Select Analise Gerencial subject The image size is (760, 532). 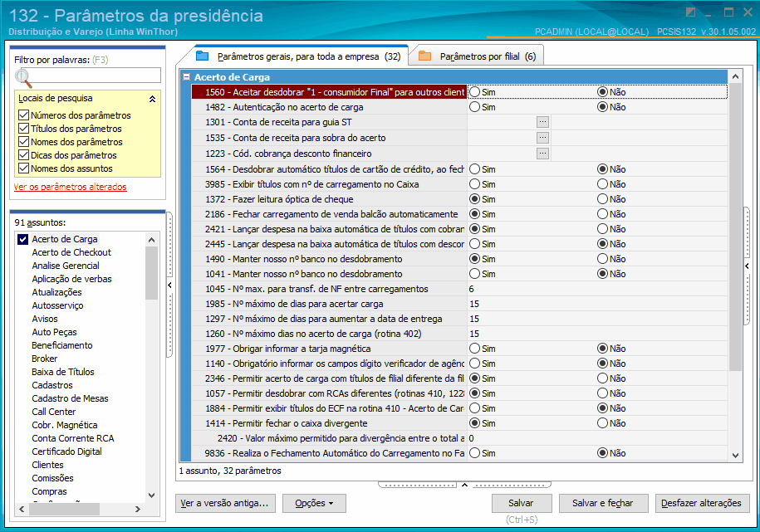66,266
